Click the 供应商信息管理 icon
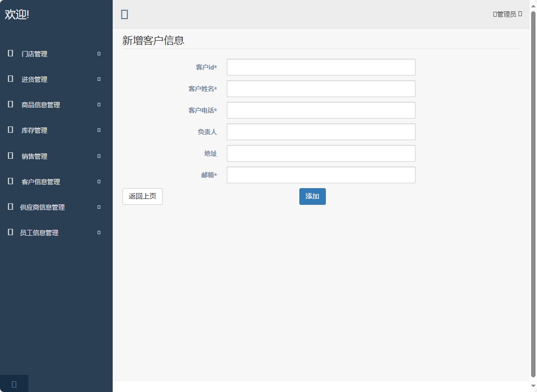 click(x=10, y=207)
